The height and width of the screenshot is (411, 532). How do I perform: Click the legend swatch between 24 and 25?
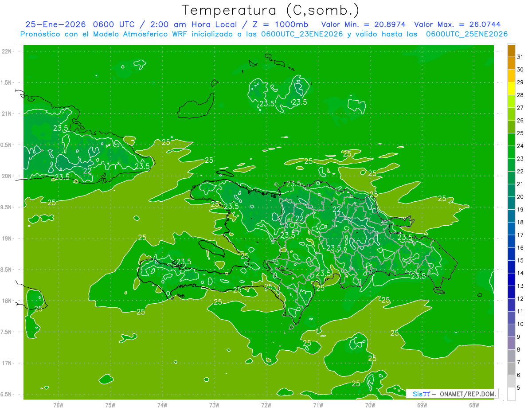[x=511, y=140]
